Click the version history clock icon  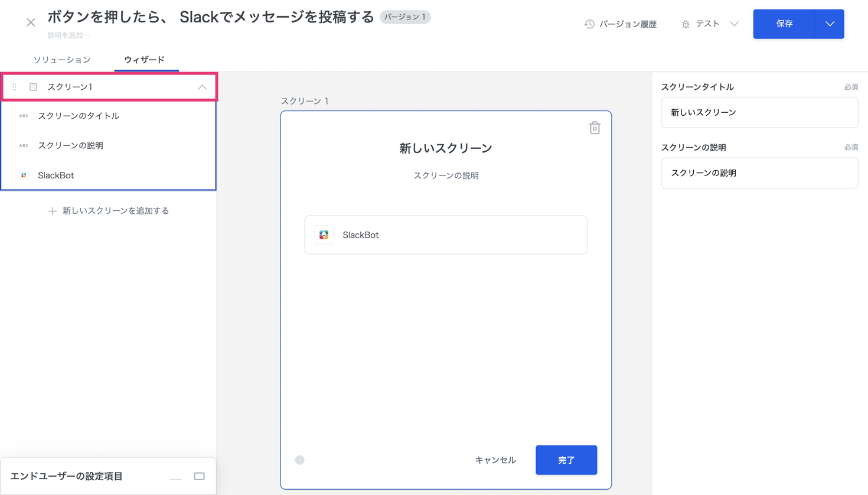(589, 24)
